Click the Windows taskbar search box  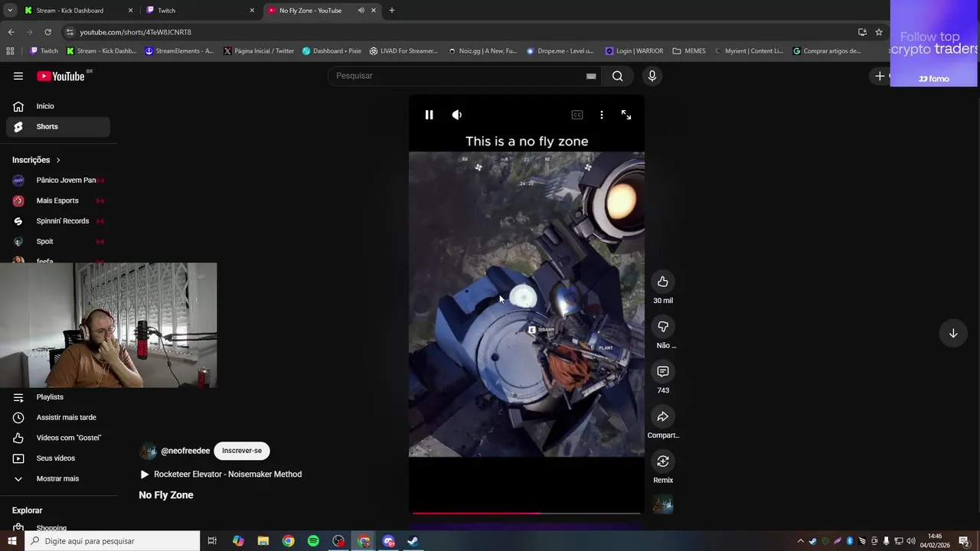[113, 541]
